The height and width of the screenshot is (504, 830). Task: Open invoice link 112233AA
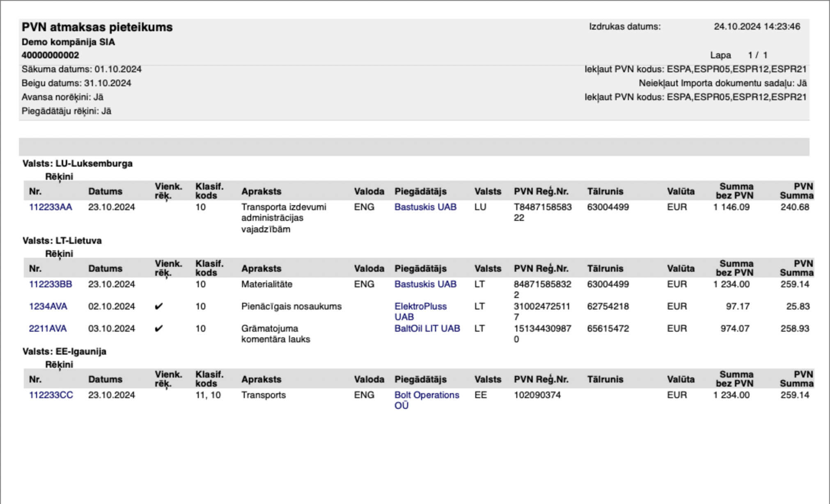pos(50,207)
